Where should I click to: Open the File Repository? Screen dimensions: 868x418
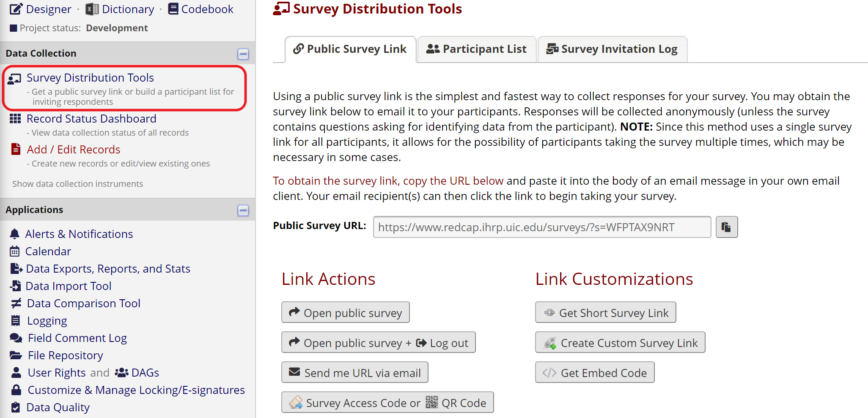[x=65, y=355]
